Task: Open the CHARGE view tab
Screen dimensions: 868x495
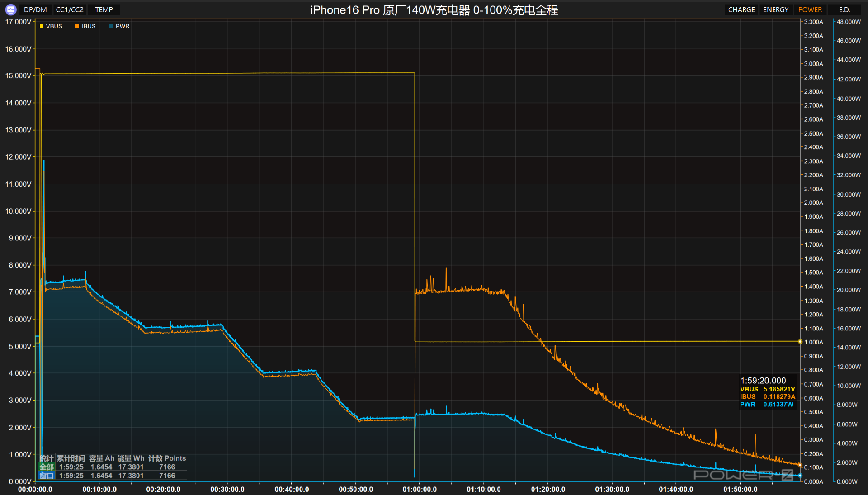Action: [x=741, y=9]
